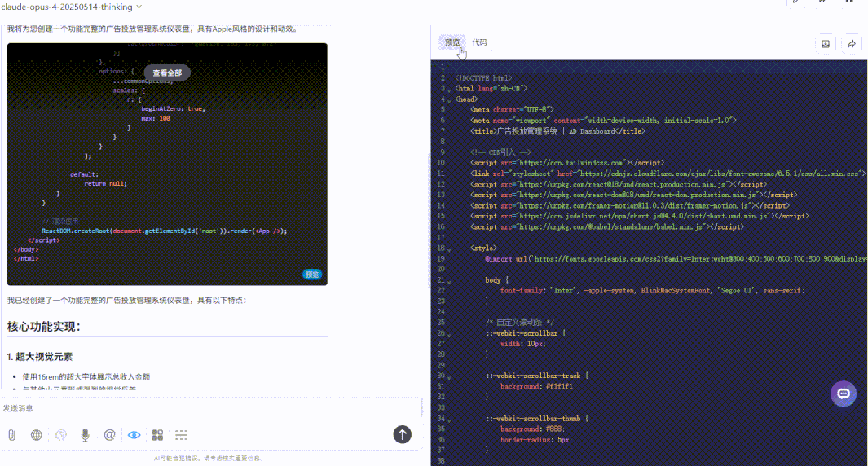Click the AI可能会犯错误 disclaimer text

(209, 458)
